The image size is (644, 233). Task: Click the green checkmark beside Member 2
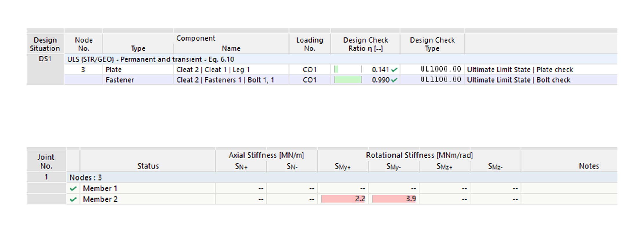coord(73,199)
